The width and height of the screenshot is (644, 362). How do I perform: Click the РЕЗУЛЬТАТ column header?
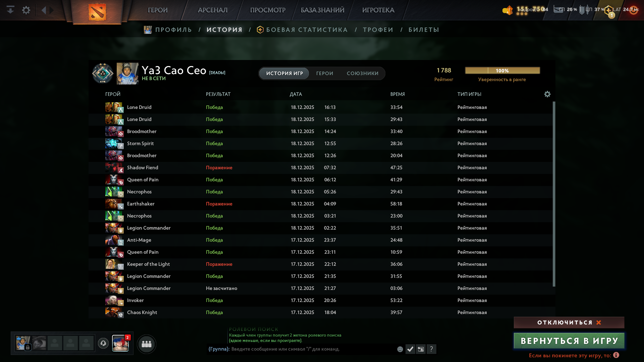click(x=218, y=94)
